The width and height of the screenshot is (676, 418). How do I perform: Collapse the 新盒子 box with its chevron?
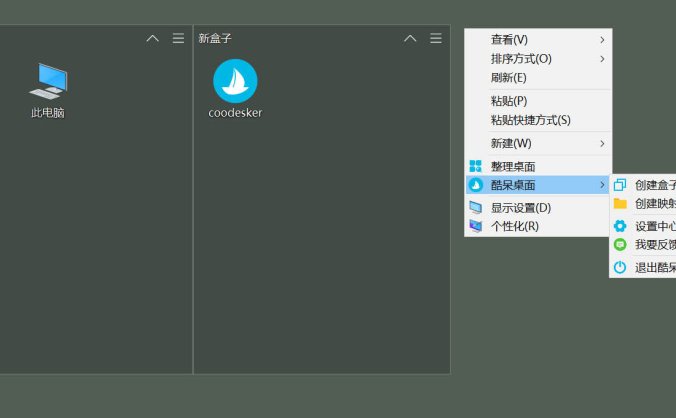[410, 38]
